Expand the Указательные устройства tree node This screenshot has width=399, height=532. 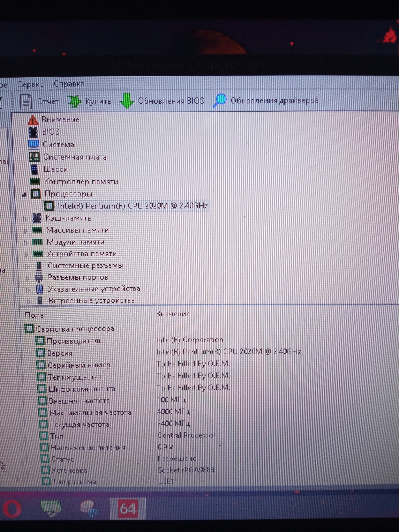pos(28,290)
